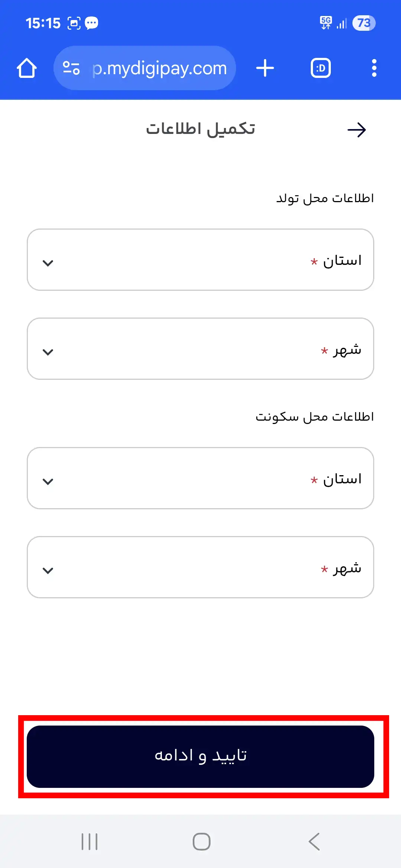The width and height of the screenshot is (401, 868).
Task: Tap the 5G network status icon
Action: 326,23
